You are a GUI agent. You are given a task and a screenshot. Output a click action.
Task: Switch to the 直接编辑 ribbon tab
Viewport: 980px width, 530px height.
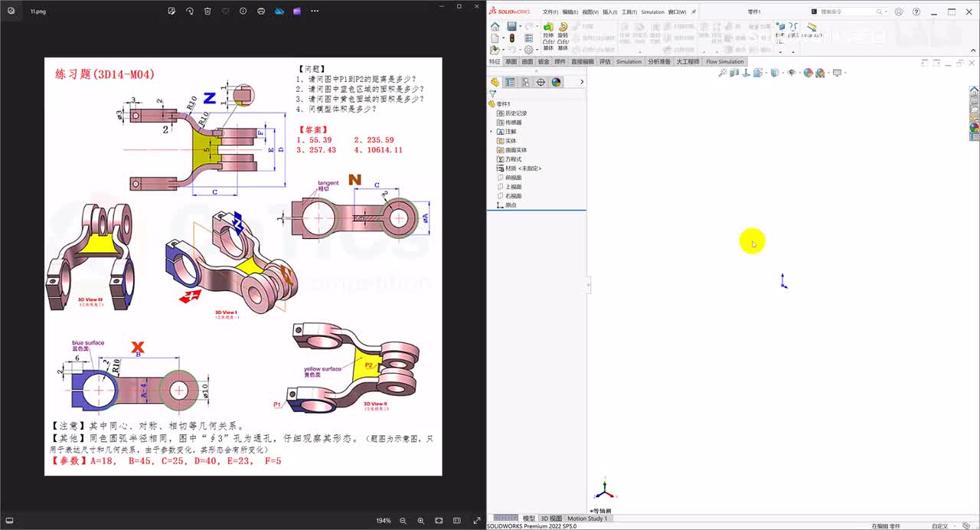tap(583, 61)
